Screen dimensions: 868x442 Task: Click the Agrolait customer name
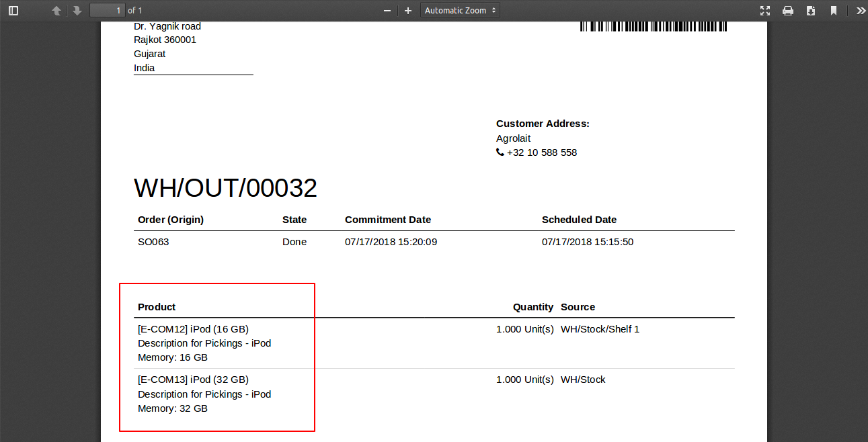[514, 138]
